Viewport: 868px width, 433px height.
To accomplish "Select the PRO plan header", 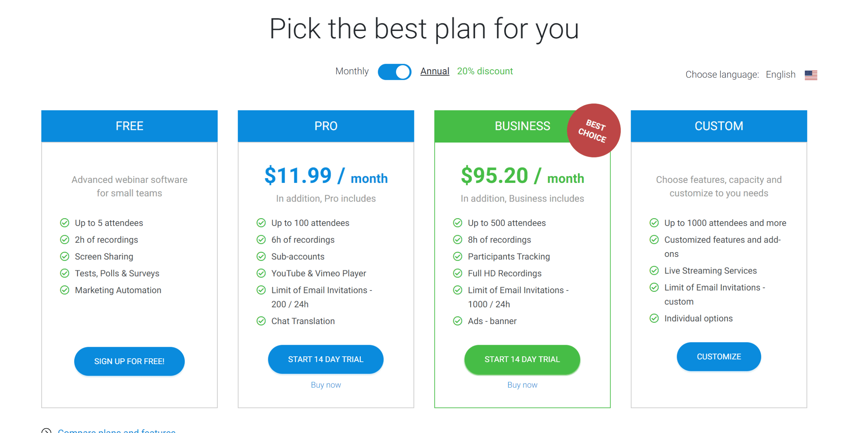I will click(325, 126).
